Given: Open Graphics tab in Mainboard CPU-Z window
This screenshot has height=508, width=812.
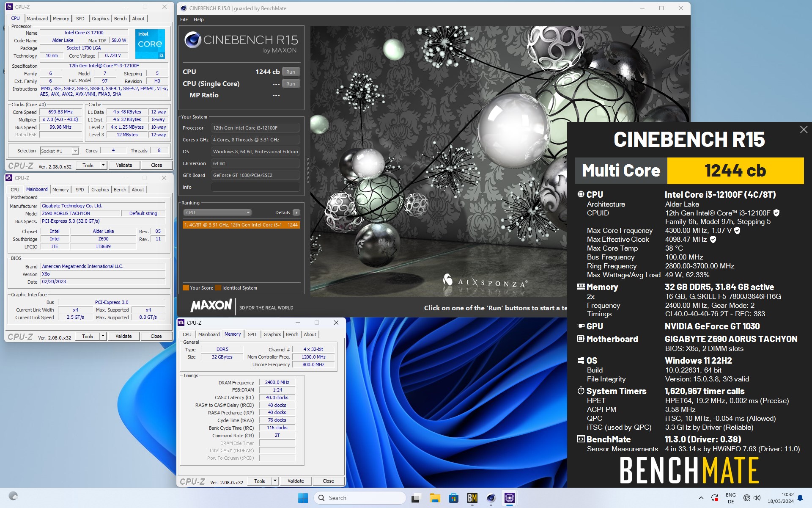Looking at the screenshot, I should point(100,190).
